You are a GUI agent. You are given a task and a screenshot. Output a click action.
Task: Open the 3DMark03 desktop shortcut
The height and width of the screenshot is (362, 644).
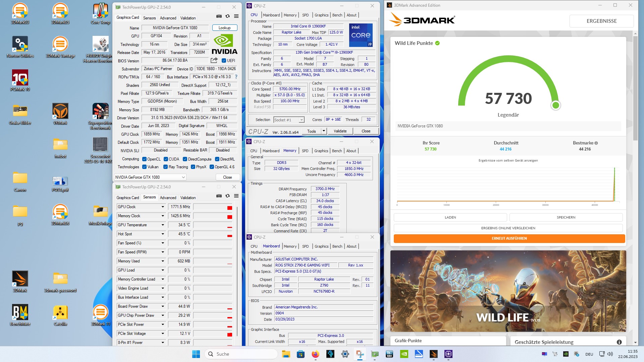(x=20, y=13)
